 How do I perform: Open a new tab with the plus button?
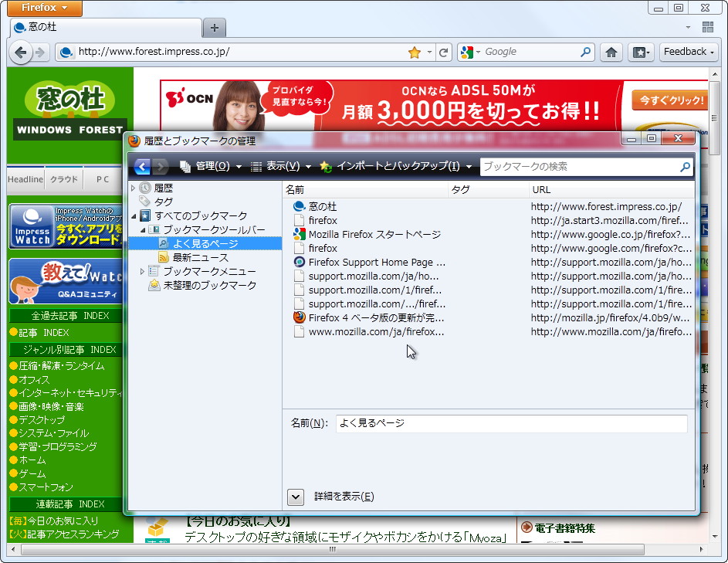point(214,27)
